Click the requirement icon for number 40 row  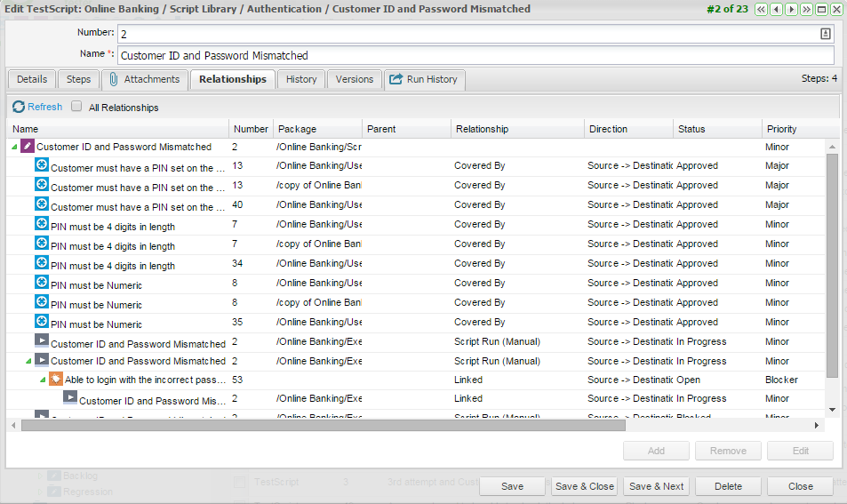click(42, 204)
